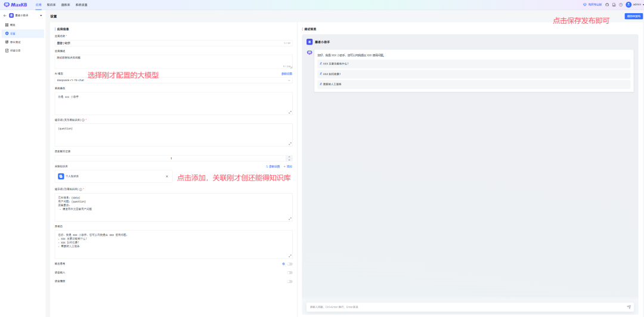644x317 pixels.
Task: Click the personal knowledge base (个人知识库) icon
Action: click(61, 176)
